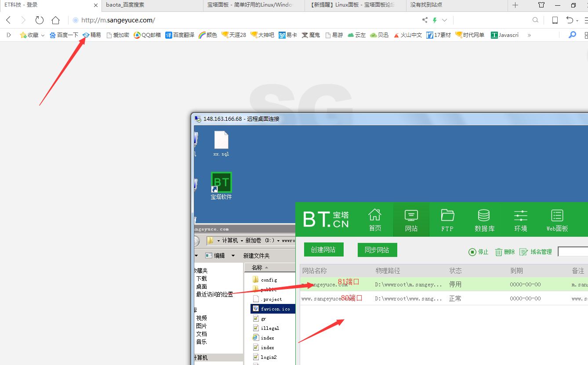Expand the 计算机 breadcrumb arrow
This screenshot has height=365, width=588.
[x=242, y=241]
